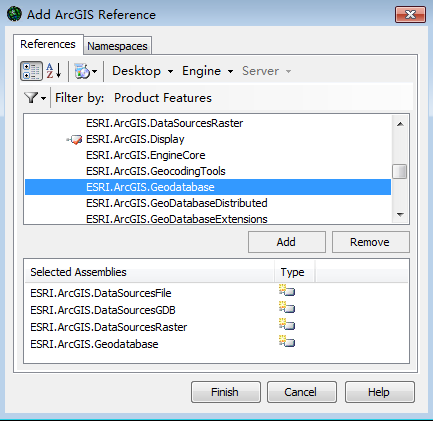
Task: Click the Finish button
Action: pos(226,392)
